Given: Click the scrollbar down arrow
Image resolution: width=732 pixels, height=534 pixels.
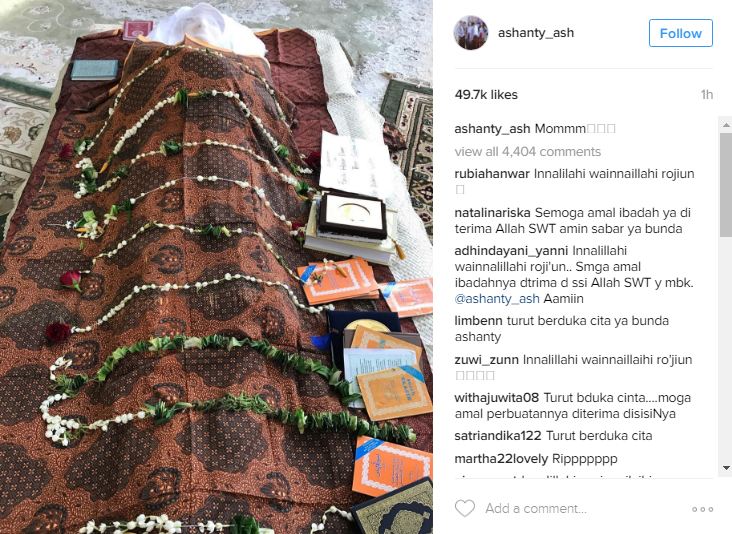Looking at the screenshot, I should click(726, 467).
